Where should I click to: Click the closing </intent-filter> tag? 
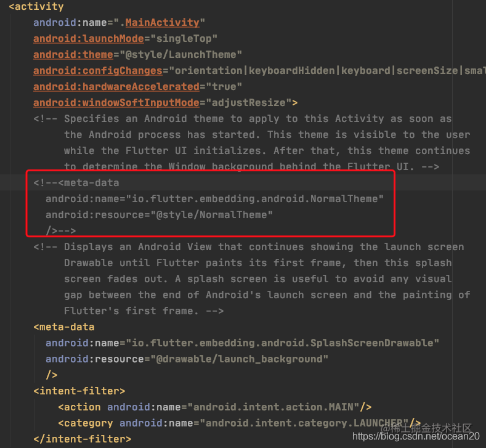point(83,439)
